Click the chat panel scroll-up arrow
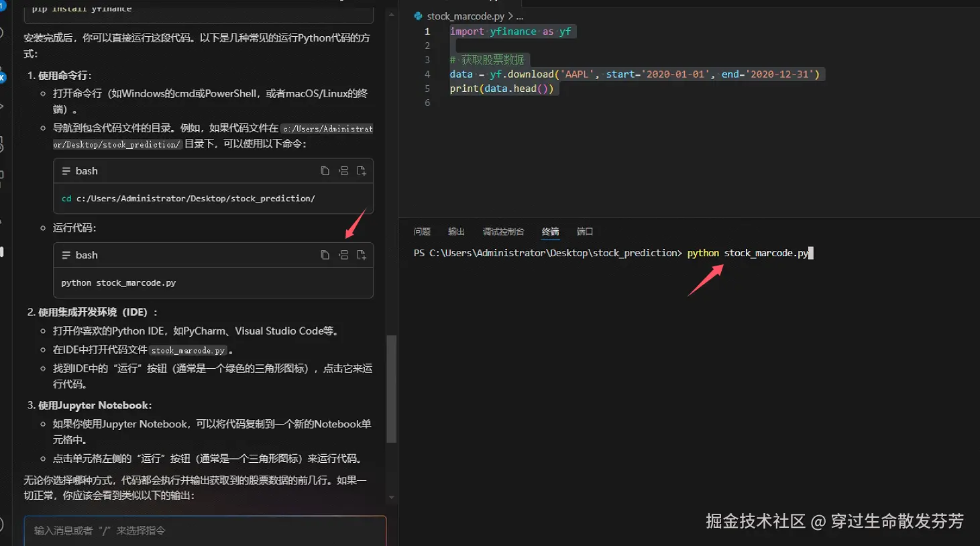This screenshot has width=980, height=546. (x=392, y=14)
